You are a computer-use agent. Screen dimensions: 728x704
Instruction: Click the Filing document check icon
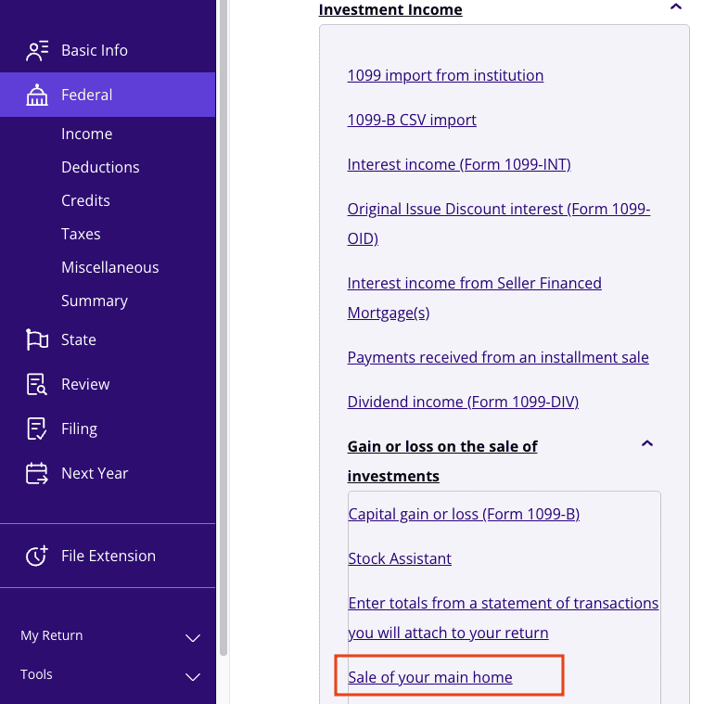coord(37,429)
